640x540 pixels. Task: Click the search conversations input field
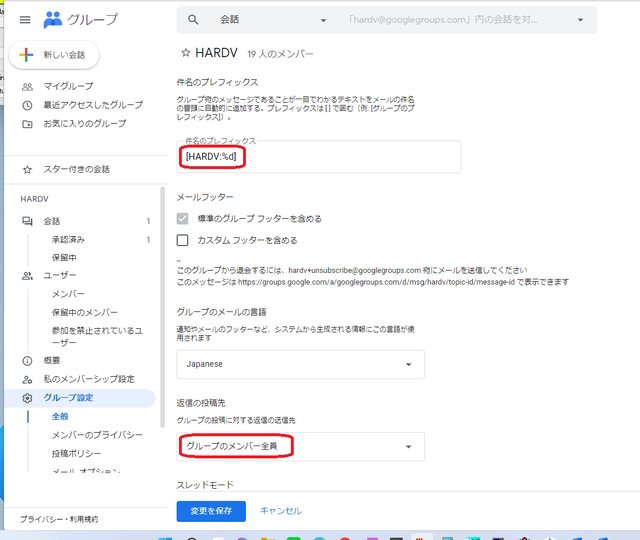click(x=443, y=20)
